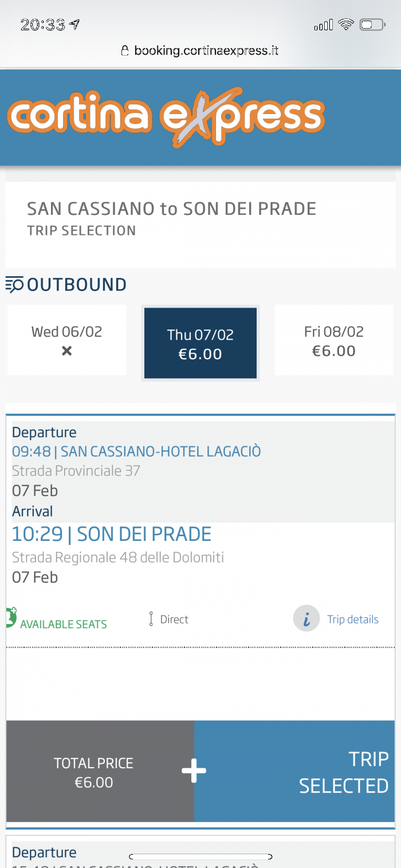Tap the padlock icon in address bar

point(125,50)
